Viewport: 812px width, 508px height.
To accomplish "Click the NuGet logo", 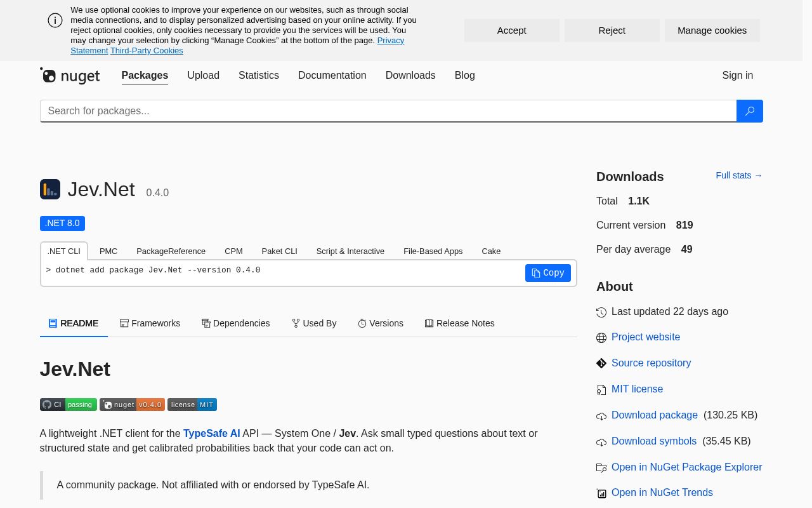I will pyautogui.click(x=70, y=76).
